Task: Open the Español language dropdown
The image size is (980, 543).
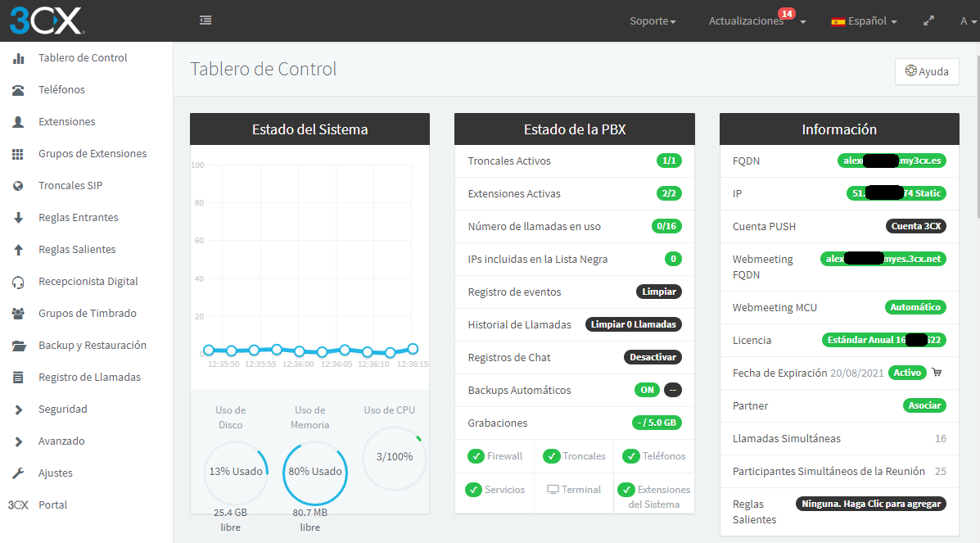Action: point(864,21)
